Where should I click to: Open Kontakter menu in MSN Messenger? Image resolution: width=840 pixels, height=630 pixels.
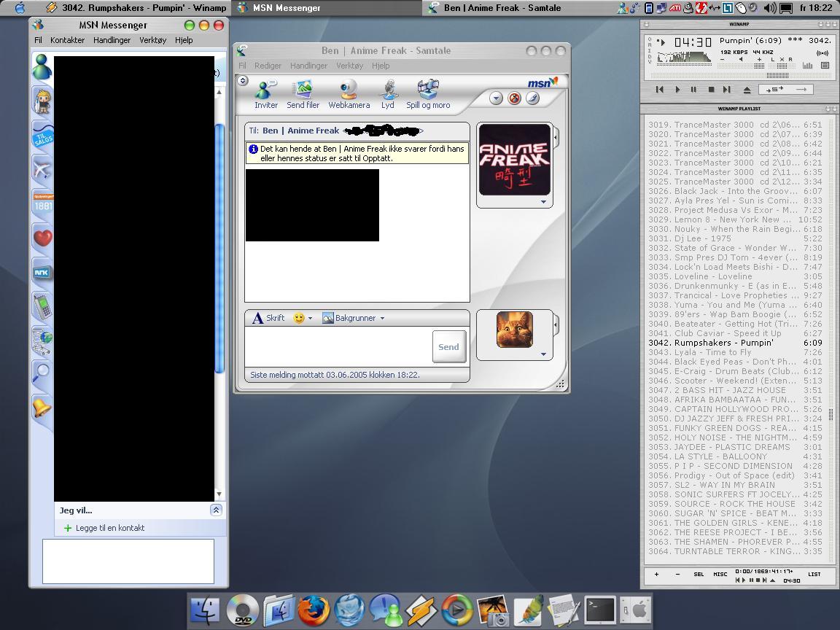(68, 40)
